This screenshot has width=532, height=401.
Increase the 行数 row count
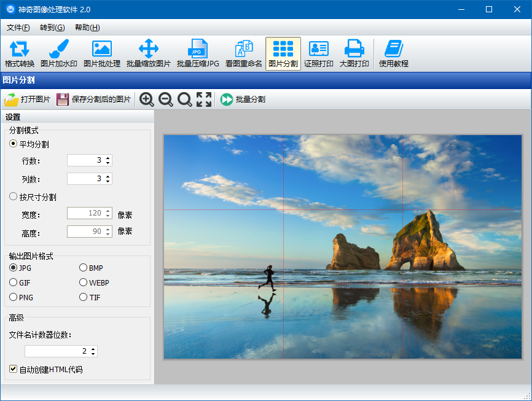tap(108, 158)
